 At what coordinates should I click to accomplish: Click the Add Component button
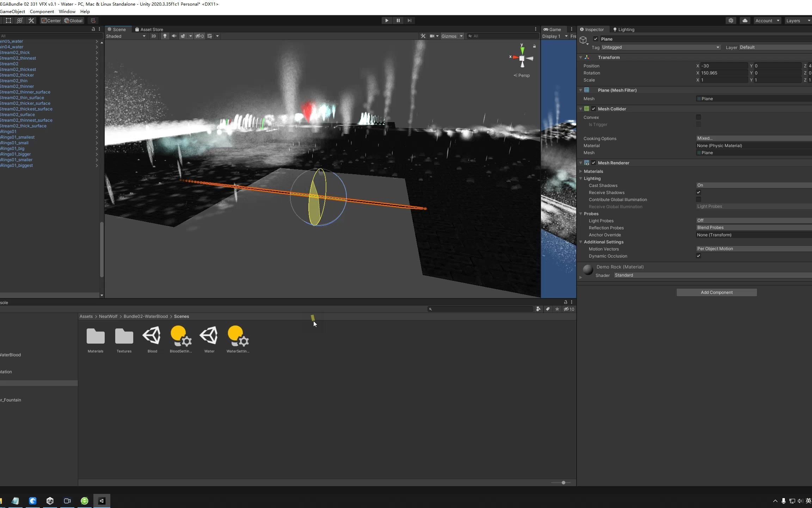click(x=716, y=292)
